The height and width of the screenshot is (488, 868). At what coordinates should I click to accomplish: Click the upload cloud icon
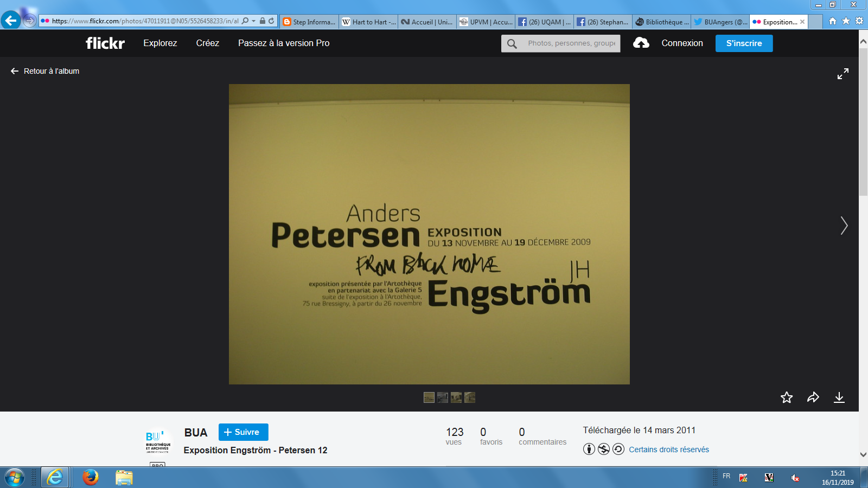[x=641, y=43]
